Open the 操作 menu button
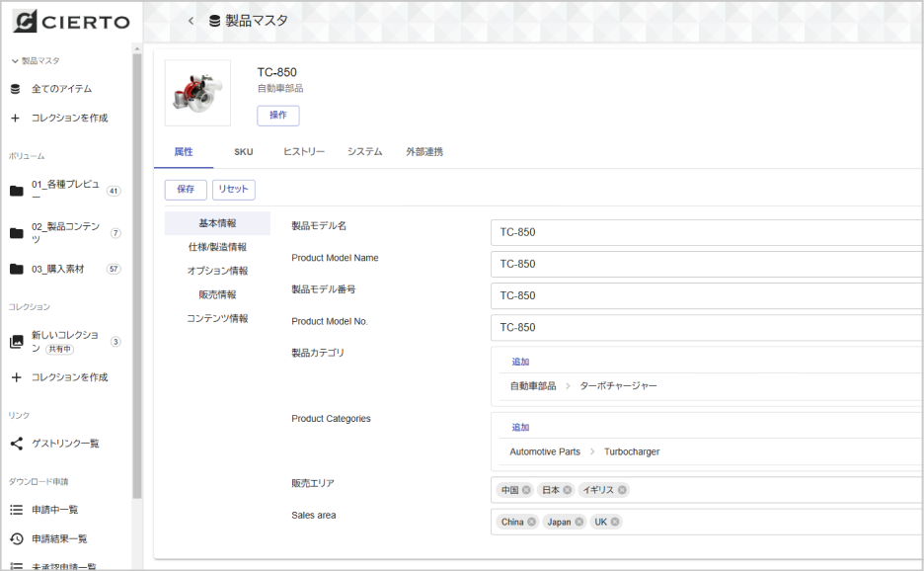The width and height of the screenshot is (924, 571). (x=277, y=116)
